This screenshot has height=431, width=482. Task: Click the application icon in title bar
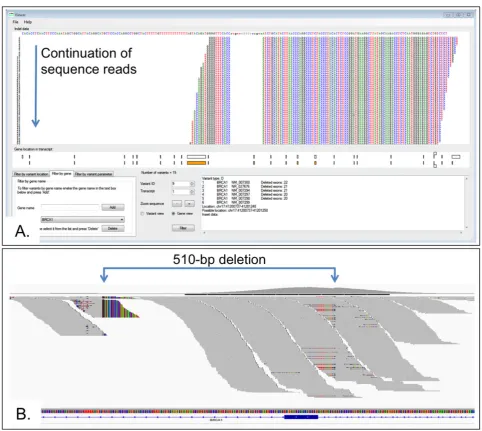tap(11, 15)
